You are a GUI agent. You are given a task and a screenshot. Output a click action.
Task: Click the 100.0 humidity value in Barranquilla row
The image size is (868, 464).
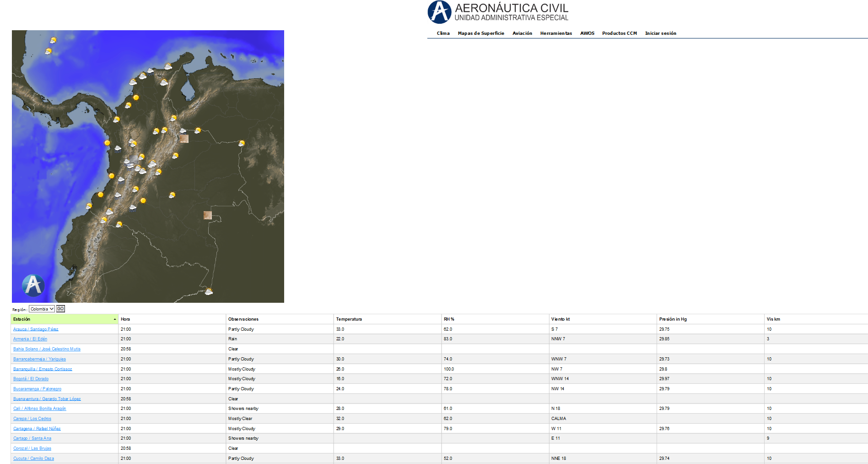[449, 369]
